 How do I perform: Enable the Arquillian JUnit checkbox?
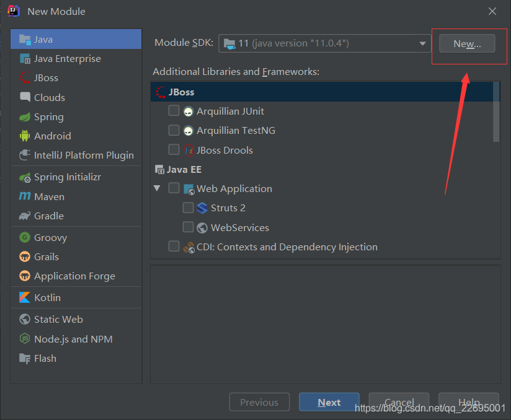(x=174, y=110)
